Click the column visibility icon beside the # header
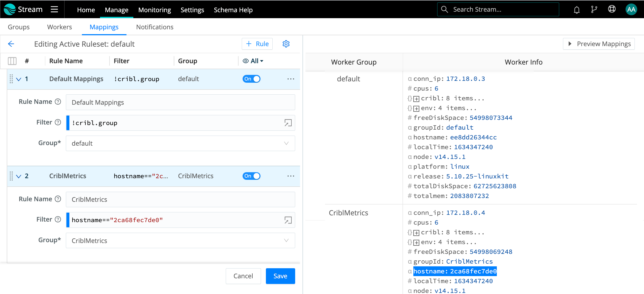 pos(12,61)
